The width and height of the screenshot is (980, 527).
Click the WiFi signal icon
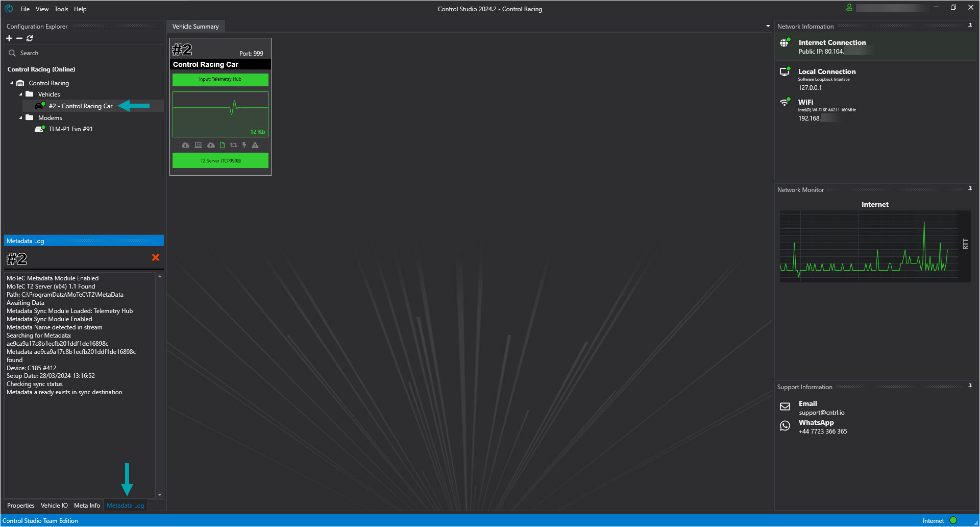point(785,102)
